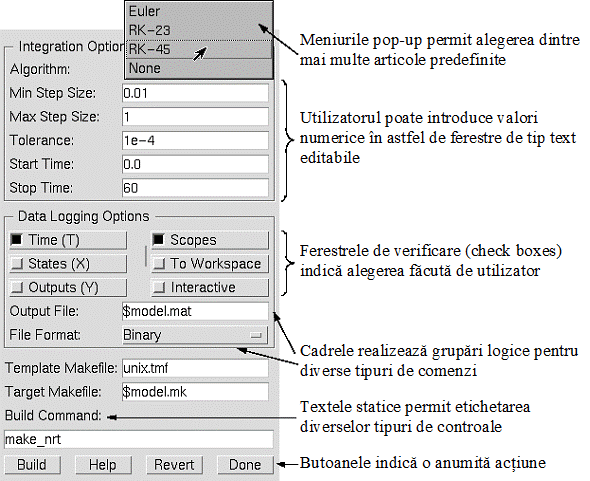Pick the highlighted RK-45 option
590x481 pixels.
199,49
